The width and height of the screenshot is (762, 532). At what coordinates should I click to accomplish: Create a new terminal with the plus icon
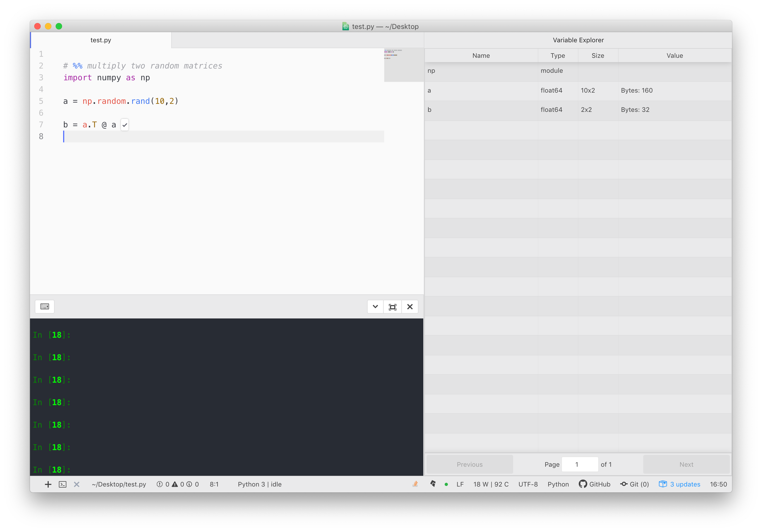click(48, 484)
